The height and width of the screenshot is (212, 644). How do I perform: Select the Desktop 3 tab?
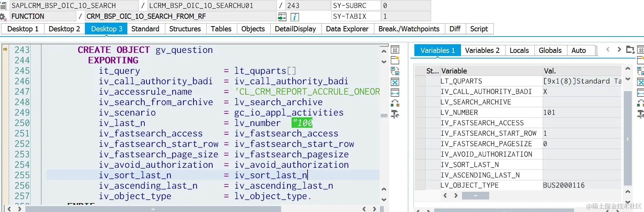[x=106, y=29]
